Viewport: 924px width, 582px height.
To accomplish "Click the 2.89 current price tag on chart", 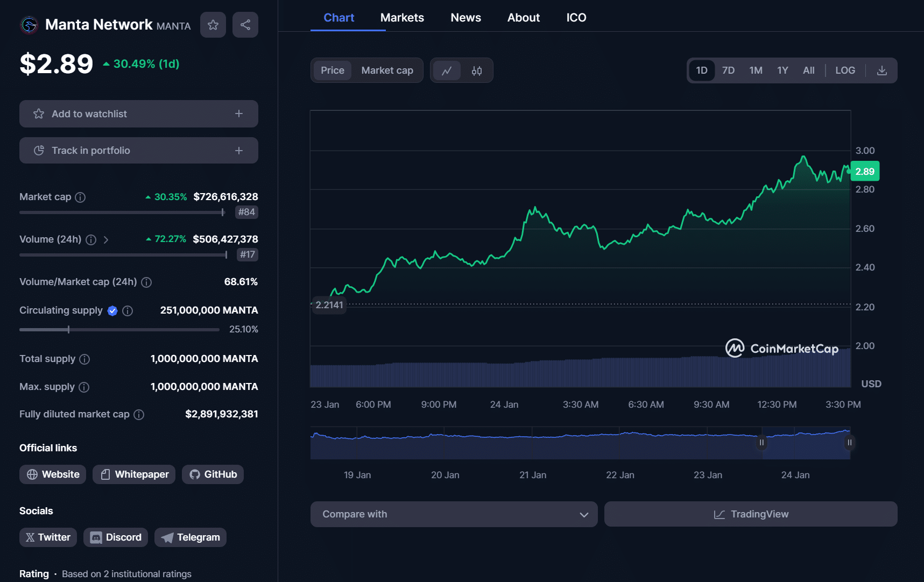I will 865,172.
